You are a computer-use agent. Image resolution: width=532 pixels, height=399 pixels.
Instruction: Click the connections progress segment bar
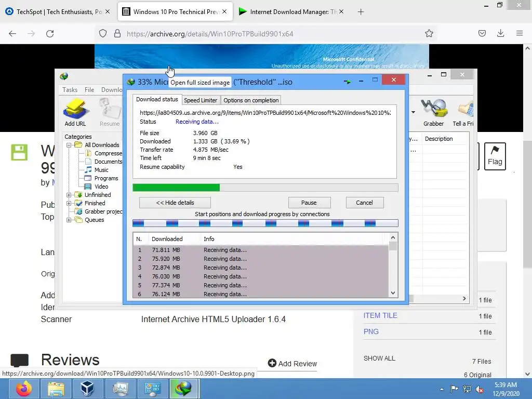[x=265, y=223]
